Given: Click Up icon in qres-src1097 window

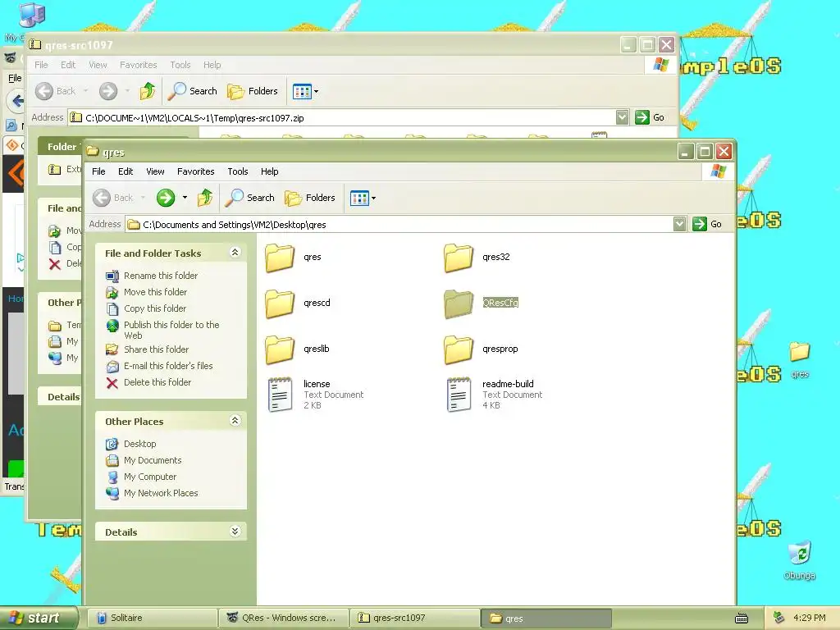Looking at the screenshot, I should (148, 91).
